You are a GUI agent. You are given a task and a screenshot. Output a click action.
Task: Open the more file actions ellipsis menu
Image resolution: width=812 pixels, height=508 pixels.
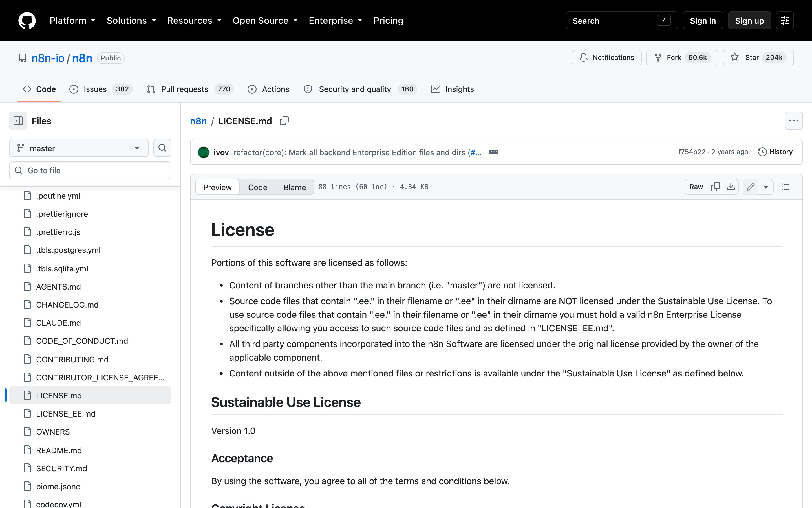tap(794, 121)
